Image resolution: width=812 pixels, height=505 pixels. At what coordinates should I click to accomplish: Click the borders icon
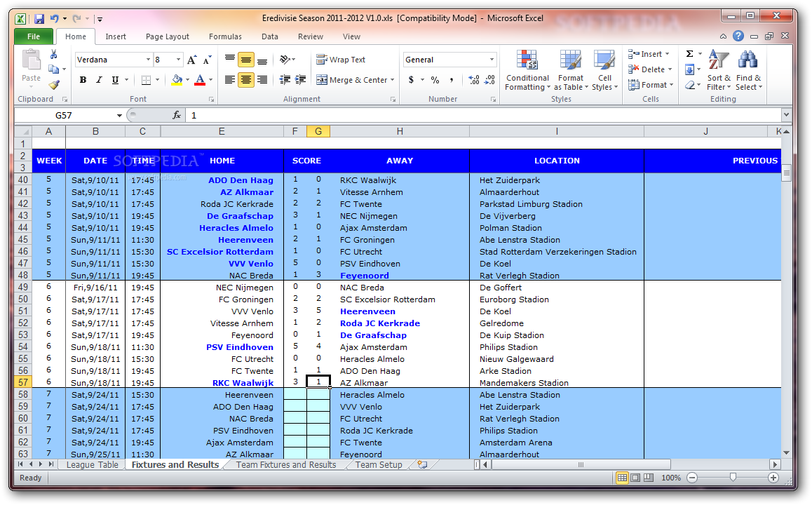(x=146, y=80)
